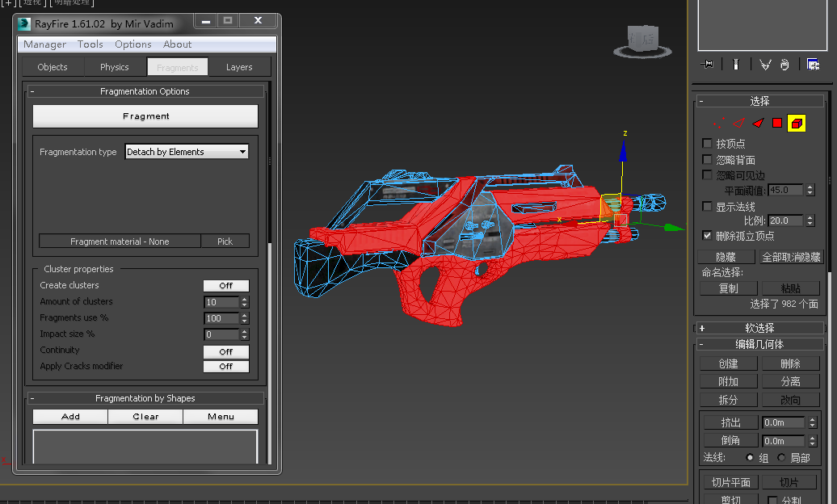Screen dimensions: 837x504
Task: Click RayFire panel vertical scrollbar
Action: (x=270, y=272)
